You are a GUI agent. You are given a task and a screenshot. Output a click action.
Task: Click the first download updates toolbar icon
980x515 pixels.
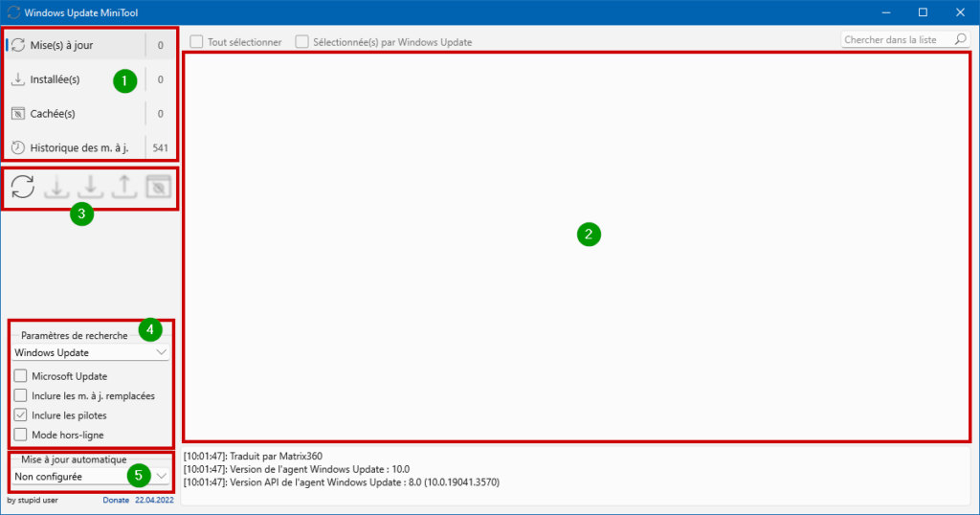click(x=56, y=187)
